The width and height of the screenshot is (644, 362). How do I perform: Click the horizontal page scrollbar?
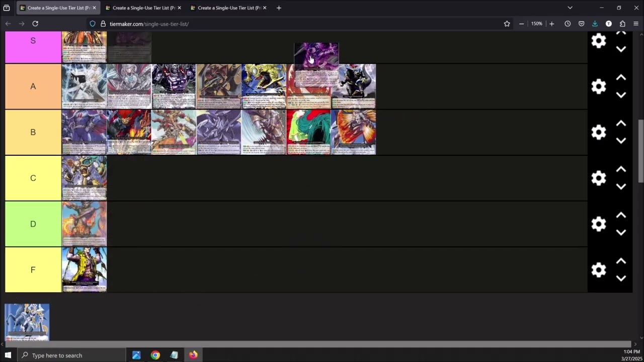click(x=318, y=344)
